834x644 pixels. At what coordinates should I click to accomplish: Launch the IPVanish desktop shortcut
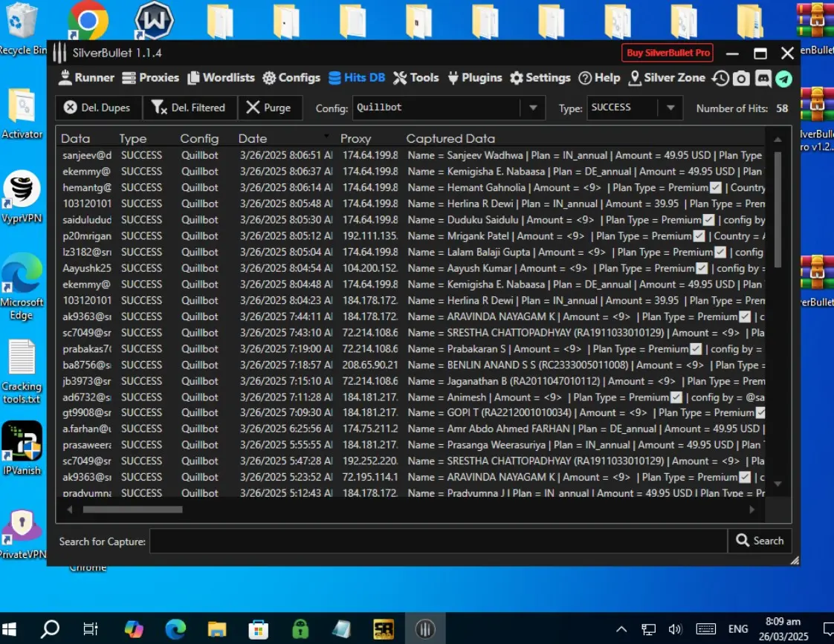tap(22, 447)
